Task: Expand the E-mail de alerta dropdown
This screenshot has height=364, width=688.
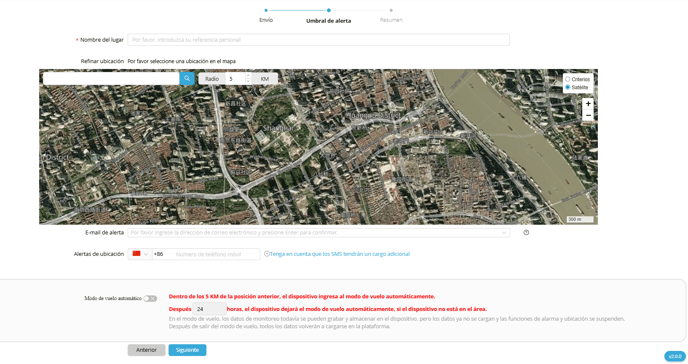Action: tap(504, 232)
